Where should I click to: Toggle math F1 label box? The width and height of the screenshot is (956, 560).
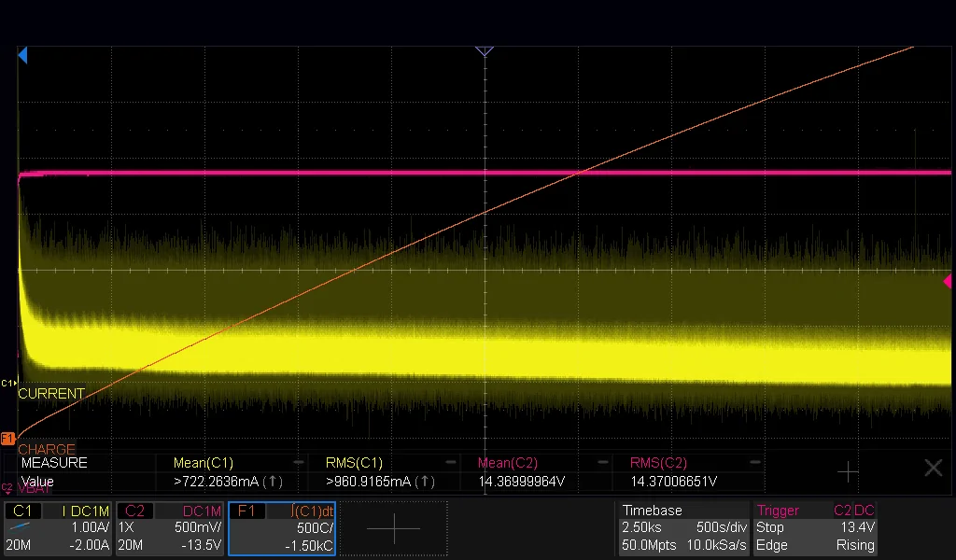tap(246, 511)
